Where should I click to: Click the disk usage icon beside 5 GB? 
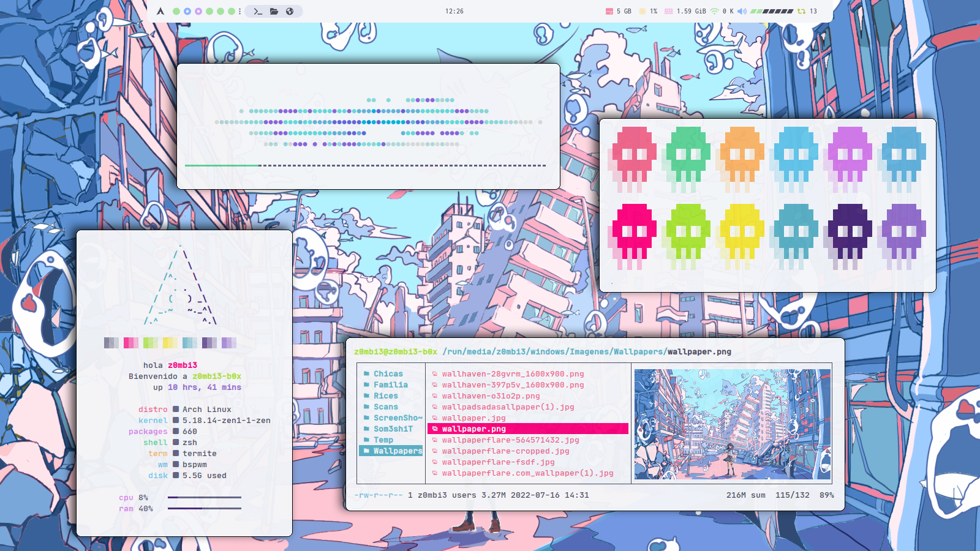coord(609,11)
